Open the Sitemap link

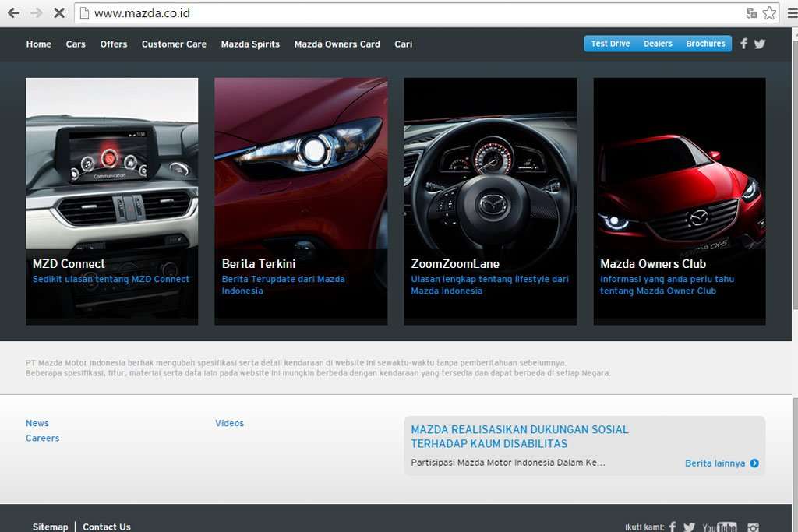50,527
